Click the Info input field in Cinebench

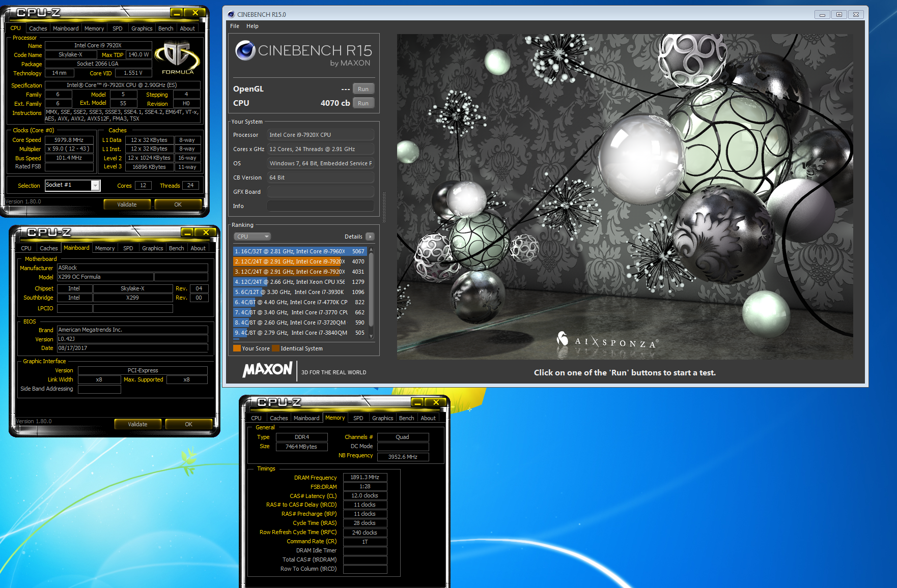(321, 206)
